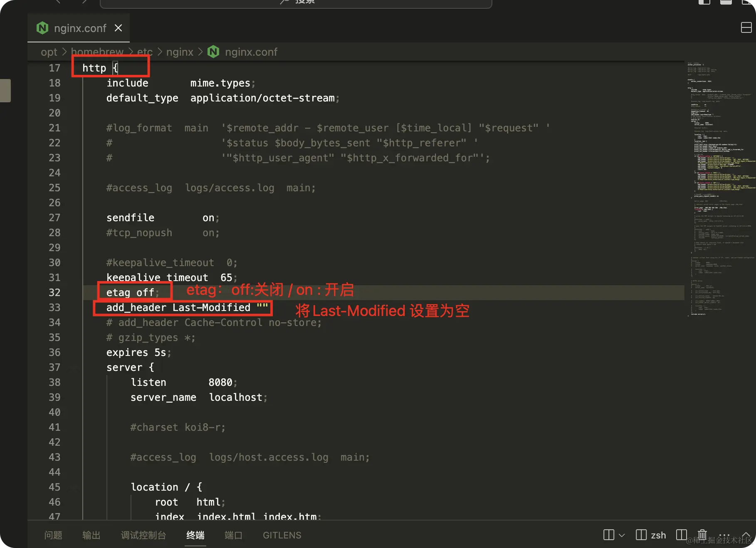Screen dimensions: 756x548
Task: Click the nginx icon on the editor tab
Action: [x=42, y=28]
